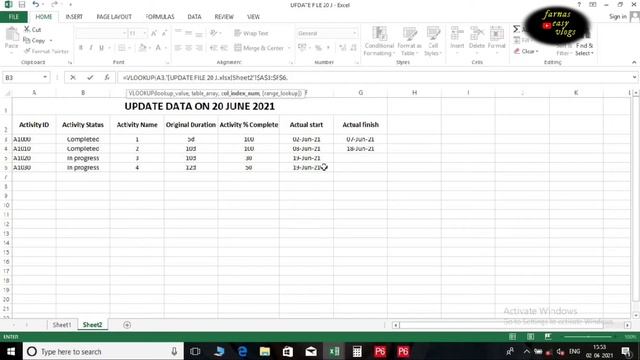Screen dimensions: 640x360
Task: Cancel the formula entry with X button
Action: click(x=73, y=77)
